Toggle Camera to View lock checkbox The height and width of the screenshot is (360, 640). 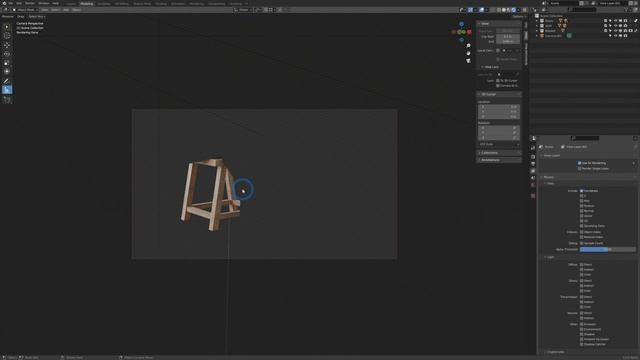[x=498, y=86]
